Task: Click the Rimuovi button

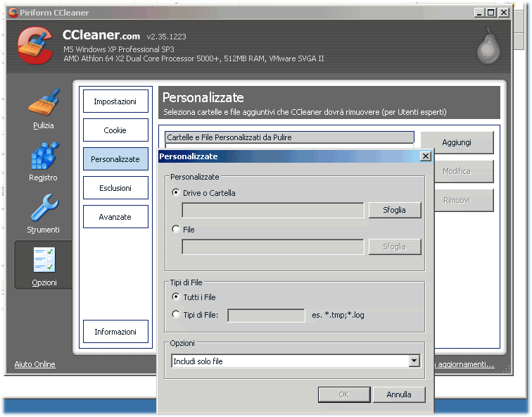Action: [x=464, y=200]
